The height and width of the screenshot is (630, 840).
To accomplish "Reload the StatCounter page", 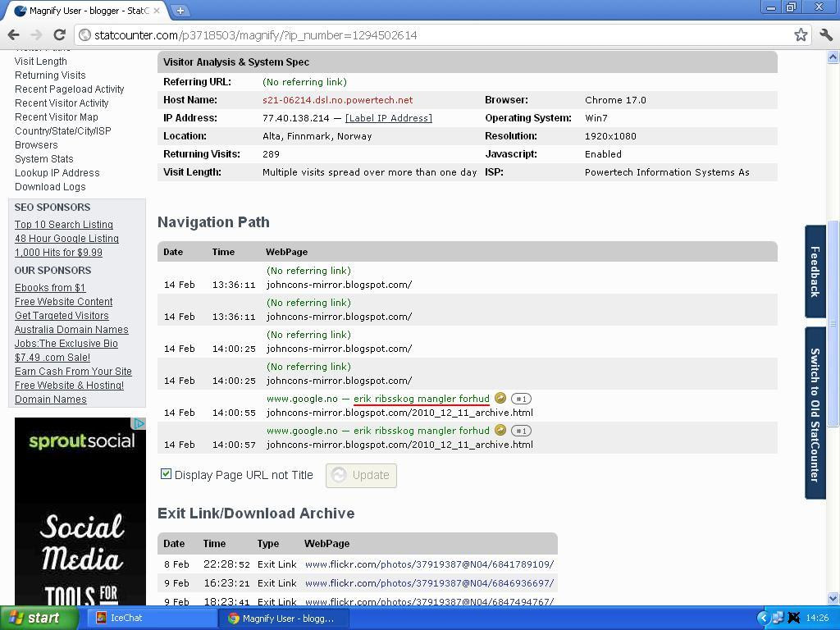I will 59,35.
